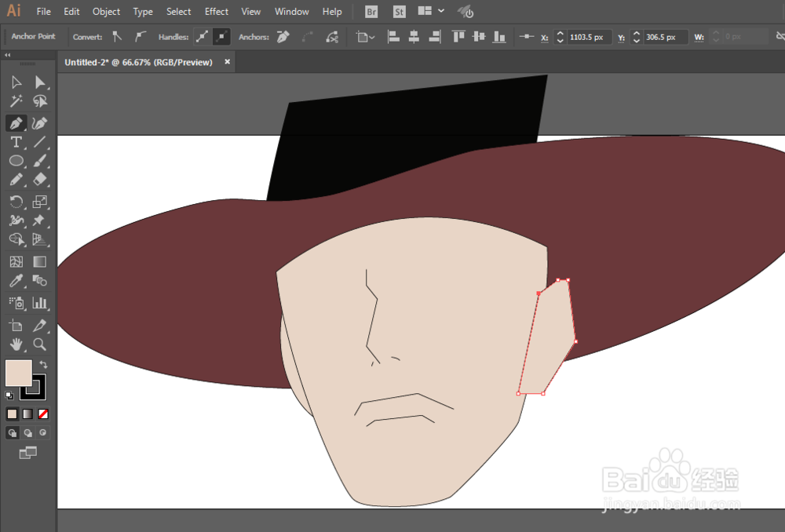Switch to the Hand tool

click(x=16, y=344)
